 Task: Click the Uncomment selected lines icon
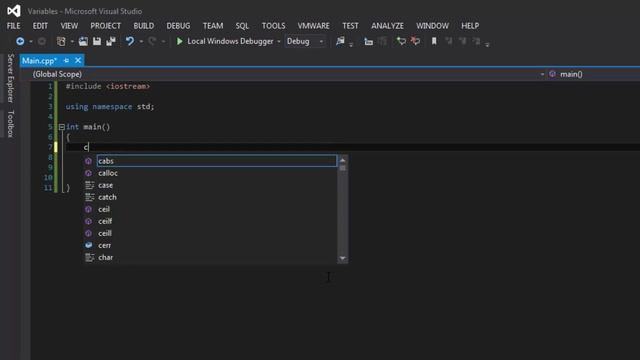click(x=416, y=41)
